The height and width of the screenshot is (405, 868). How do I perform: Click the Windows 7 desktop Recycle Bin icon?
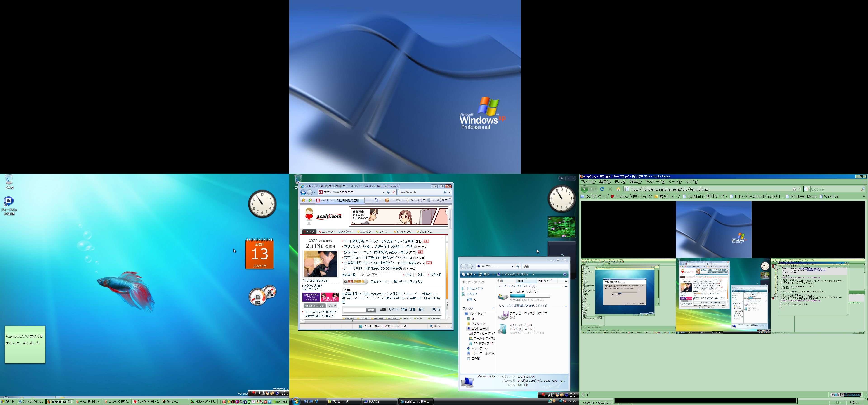(x=9, y=180)
